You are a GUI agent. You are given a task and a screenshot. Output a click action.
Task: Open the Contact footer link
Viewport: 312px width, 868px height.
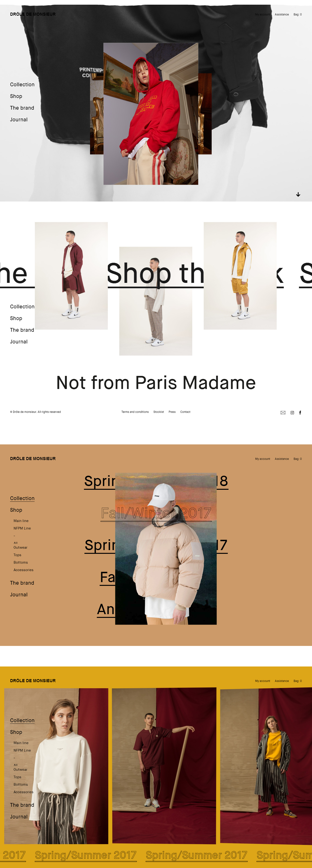[x=185, y=412]
